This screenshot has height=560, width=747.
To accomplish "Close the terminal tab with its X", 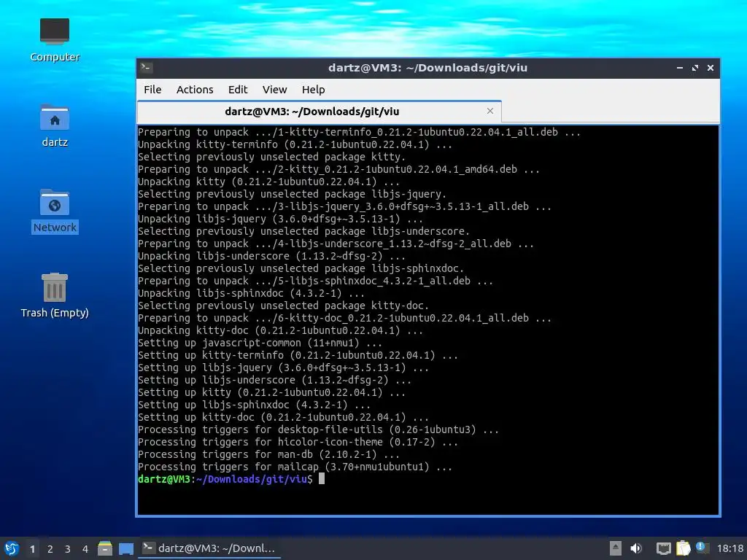I will pyautogui.click(x=490, y=111).
